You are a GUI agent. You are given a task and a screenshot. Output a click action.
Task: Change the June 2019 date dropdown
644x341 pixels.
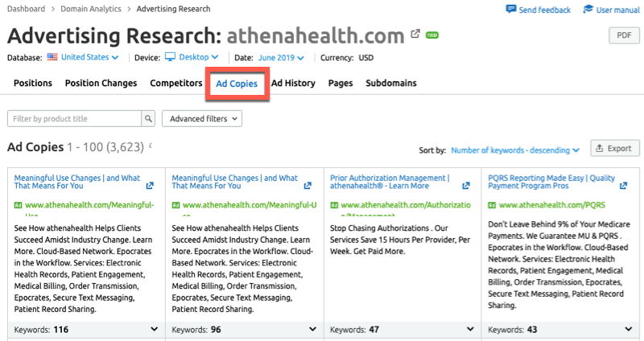pyautogui.click(x=281, y=58)
